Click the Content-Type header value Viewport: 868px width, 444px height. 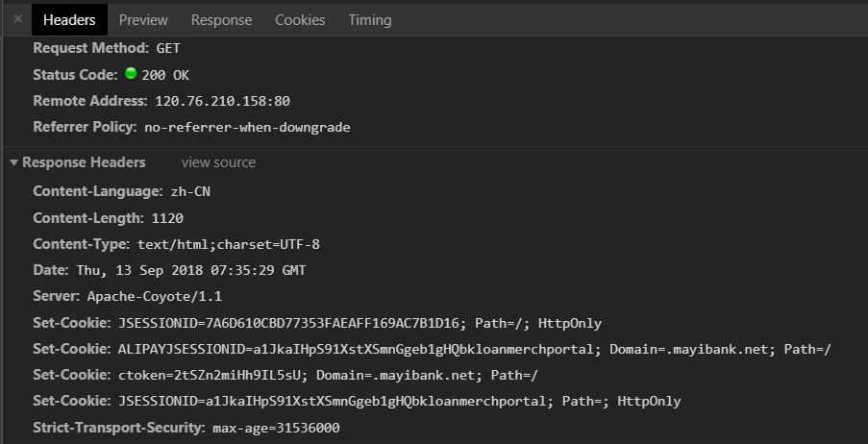tap(229, 244)
